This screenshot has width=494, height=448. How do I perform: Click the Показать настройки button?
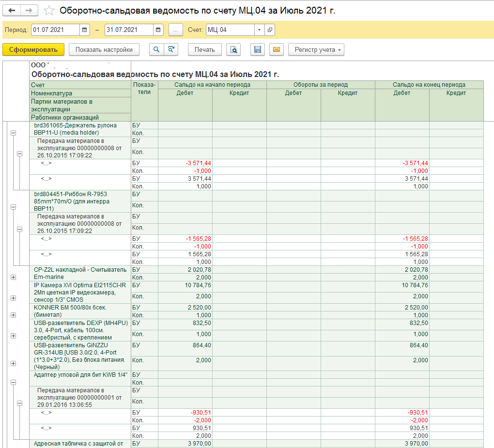104,49
